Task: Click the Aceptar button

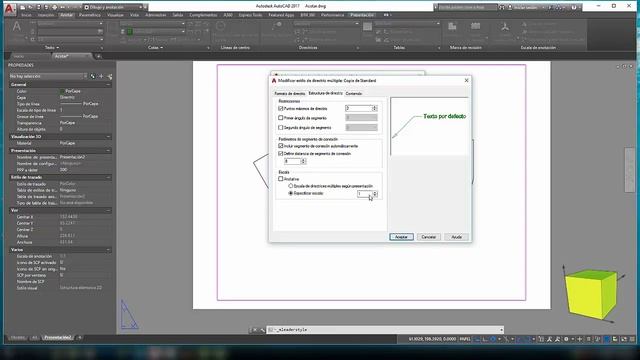Action: (401, 237)
